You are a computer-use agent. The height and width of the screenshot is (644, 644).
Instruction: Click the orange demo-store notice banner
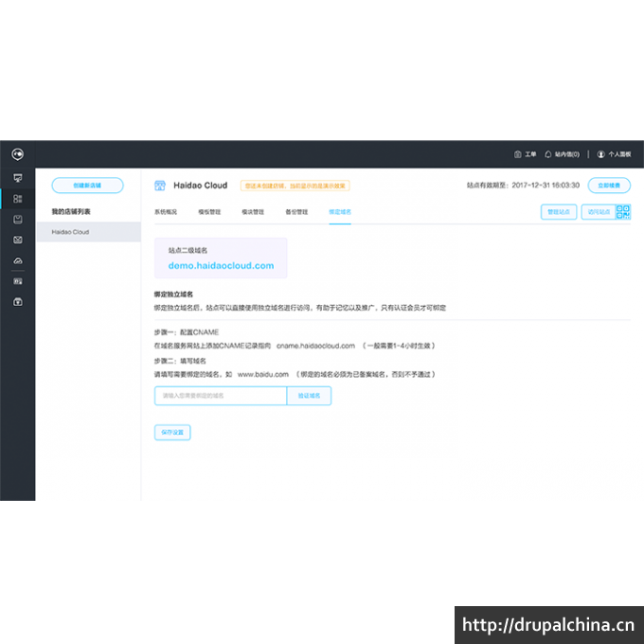tap(295, 186)
